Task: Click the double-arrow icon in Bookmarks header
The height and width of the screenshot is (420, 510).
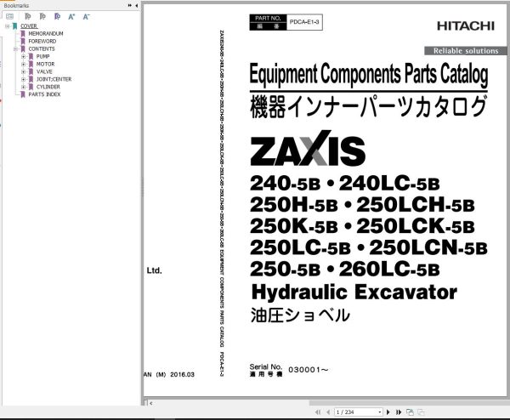Action: (130, 5)
